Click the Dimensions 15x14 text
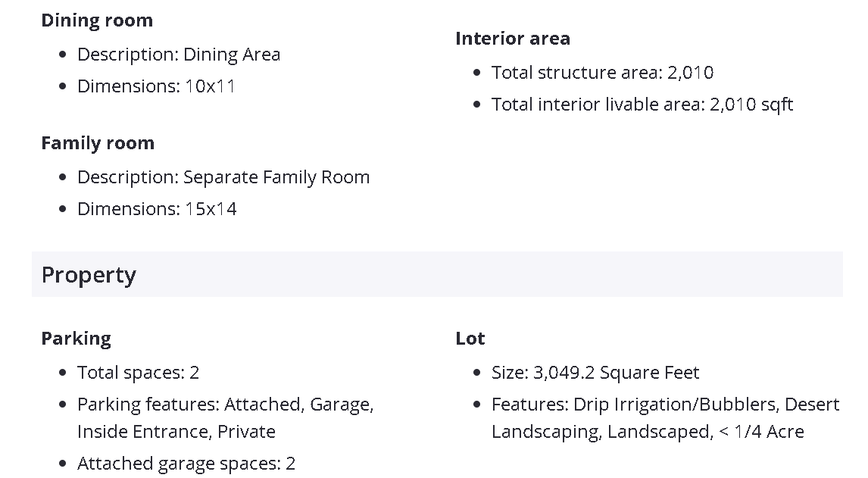Image resolution: width=868 pixels, height=478 pixels. 157,209
